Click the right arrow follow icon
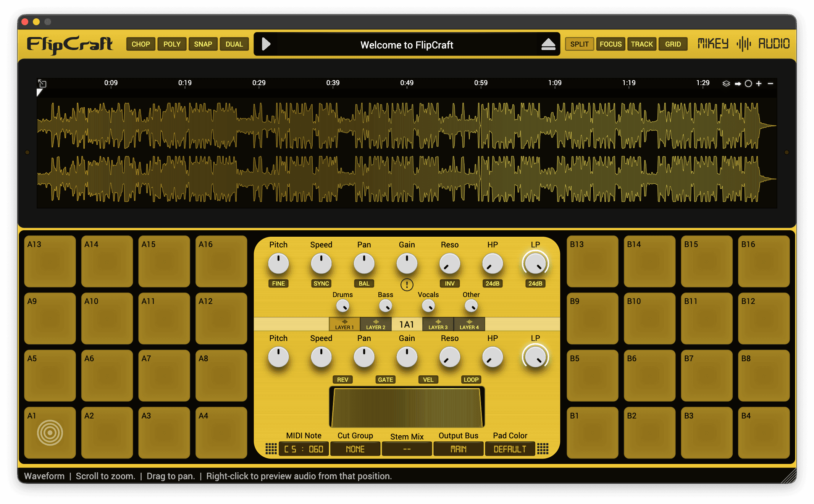The width and height of the screenshot is (814, 504). coord(738,84)
